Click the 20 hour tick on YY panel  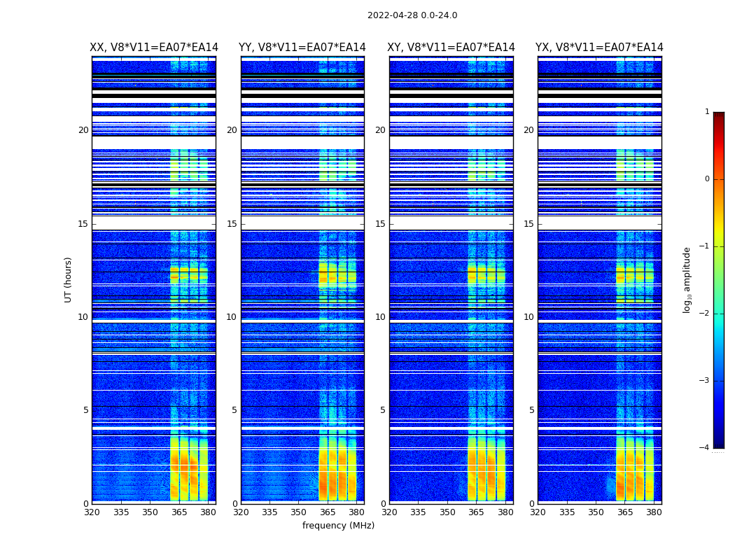[232, 130]
